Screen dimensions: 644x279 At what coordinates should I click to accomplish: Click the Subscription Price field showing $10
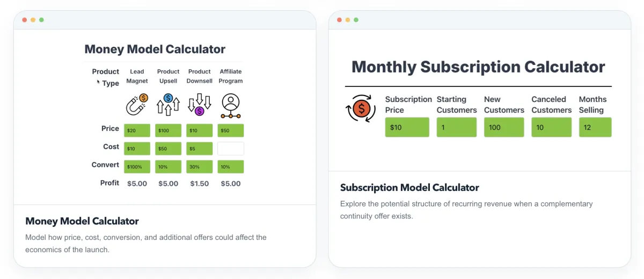(407, 127)
